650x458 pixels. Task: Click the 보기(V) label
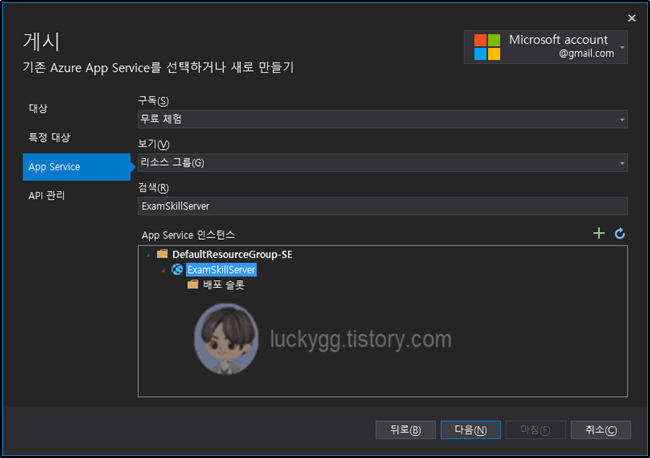click(x=154, y=144)
